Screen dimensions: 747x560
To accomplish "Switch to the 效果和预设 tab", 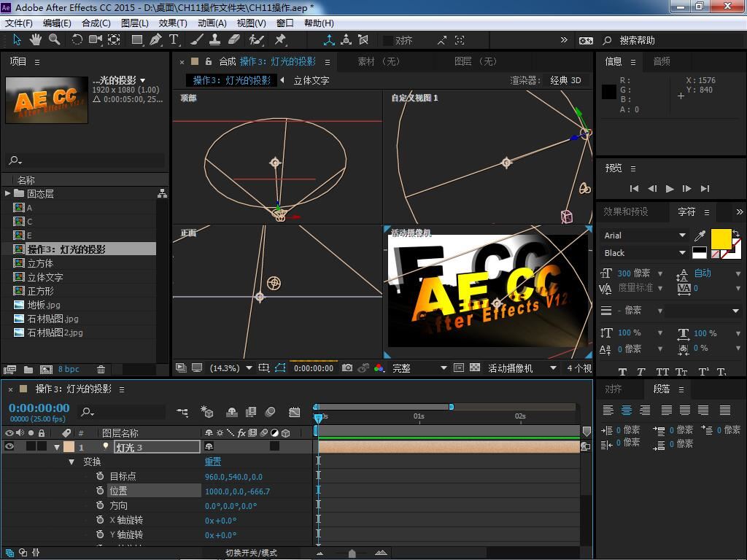I will pos(626,211).
